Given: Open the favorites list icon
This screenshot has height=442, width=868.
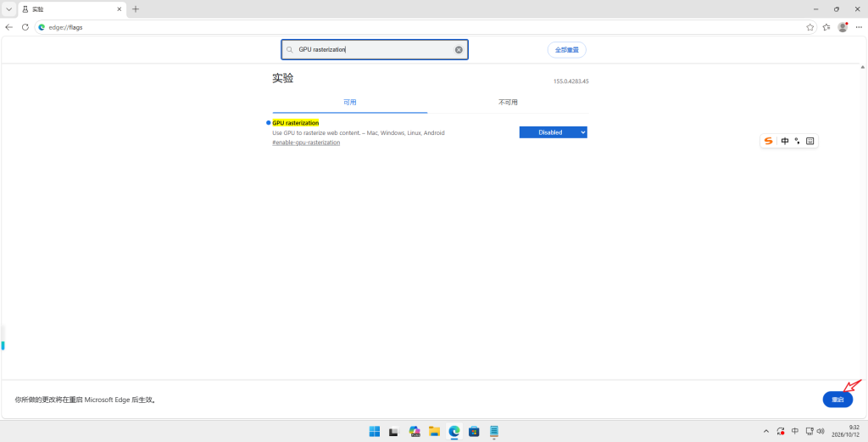Looking at the screenshot, I should click(826, 27).
